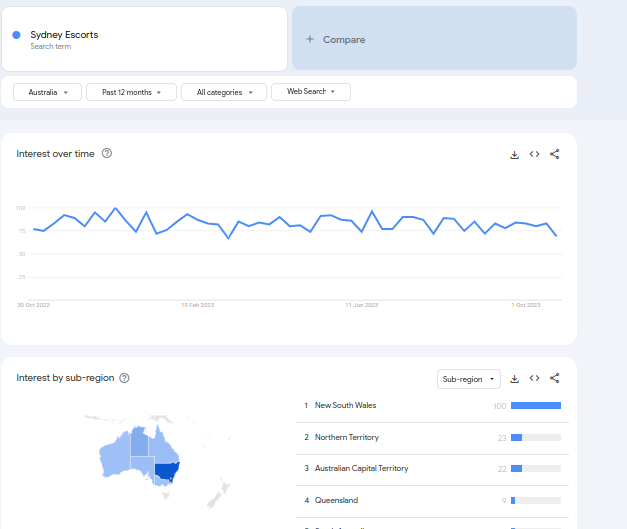Download the Interest over time data
This screenshot has height=529, width=627.
[514, 154]
